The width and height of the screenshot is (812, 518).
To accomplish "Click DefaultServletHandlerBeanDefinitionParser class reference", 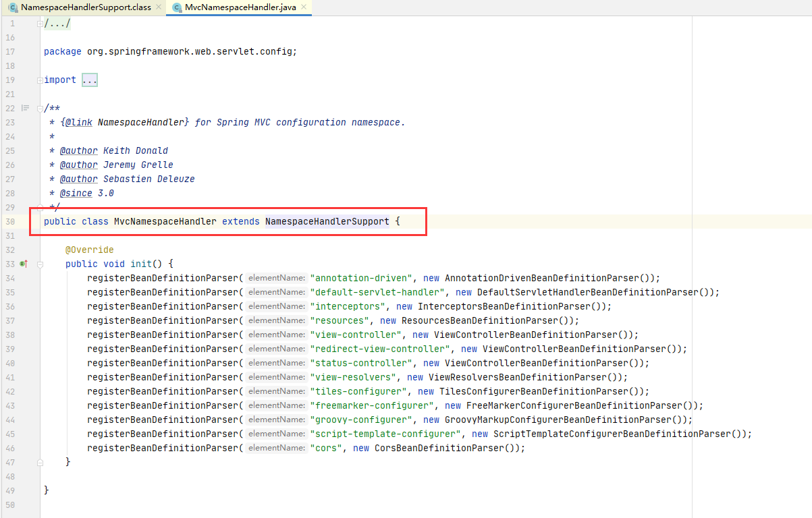I will click(588, 292).
